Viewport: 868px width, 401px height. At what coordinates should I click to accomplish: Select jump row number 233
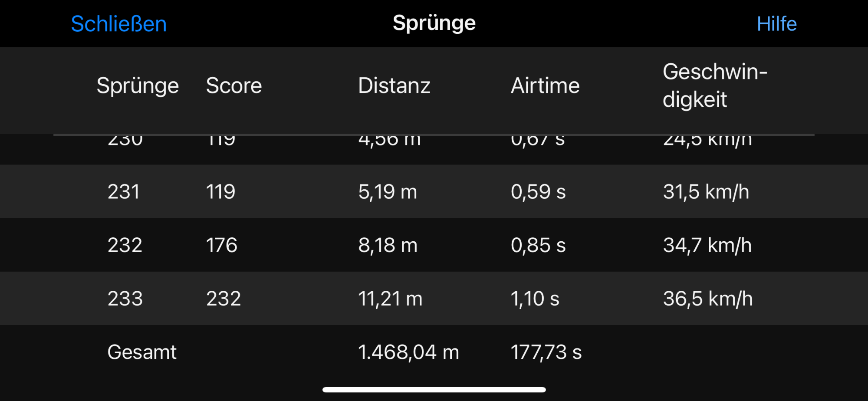pyautogui.click(x=125, y=299)
